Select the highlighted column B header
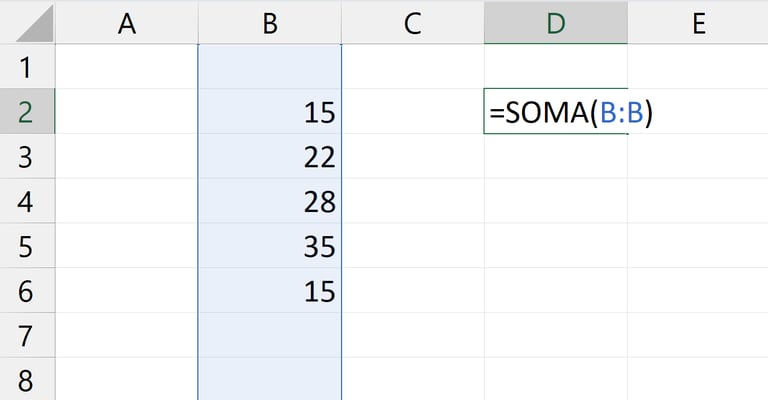 pos(269,23)
